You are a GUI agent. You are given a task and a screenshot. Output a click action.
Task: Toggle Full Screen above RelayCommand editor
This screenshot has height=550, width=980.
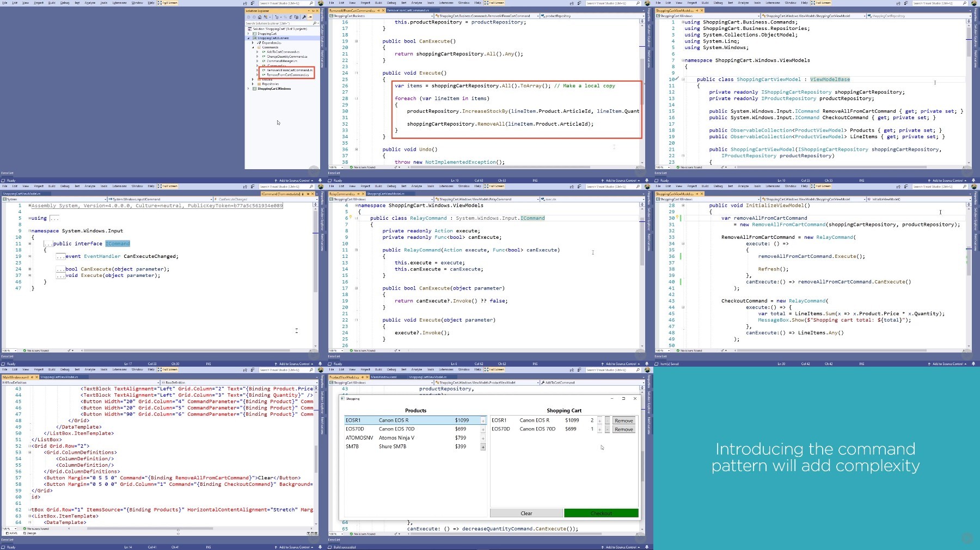tap(494, 186)
